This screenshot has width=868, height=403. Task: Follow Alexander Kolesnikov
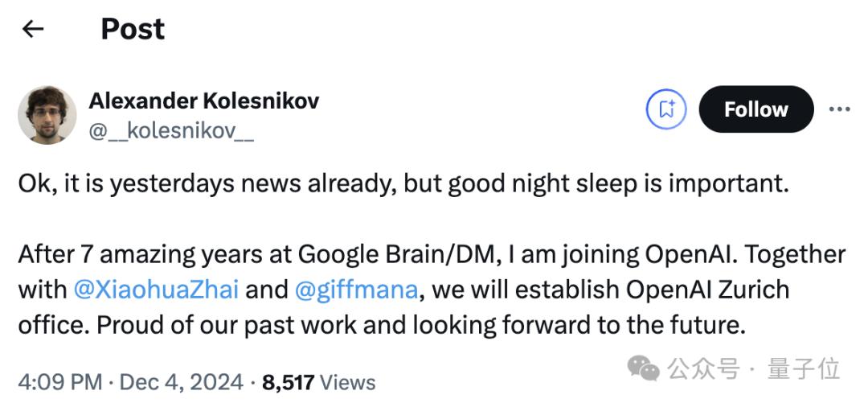tap(756, 109)
